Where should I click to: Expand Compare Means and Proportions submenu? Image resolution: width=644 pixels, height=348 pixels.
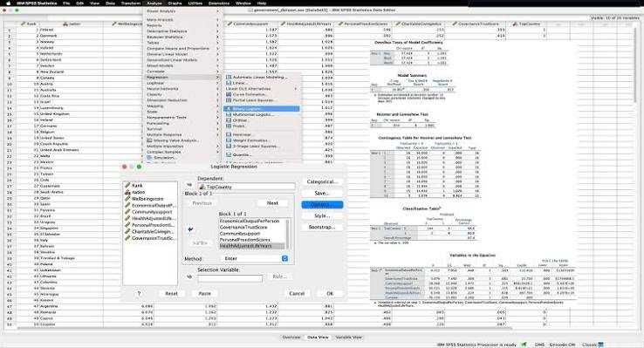(x=217, y=49)
